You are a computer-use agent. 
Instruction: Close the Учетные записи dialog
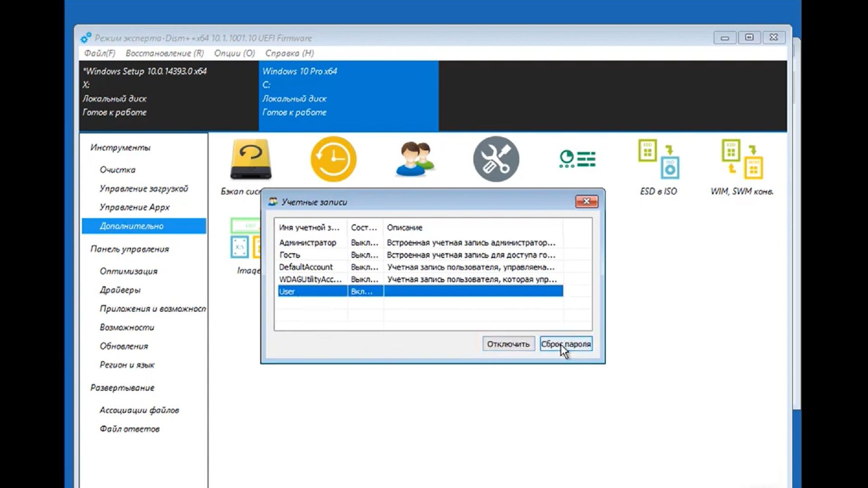tap(586, 202)
